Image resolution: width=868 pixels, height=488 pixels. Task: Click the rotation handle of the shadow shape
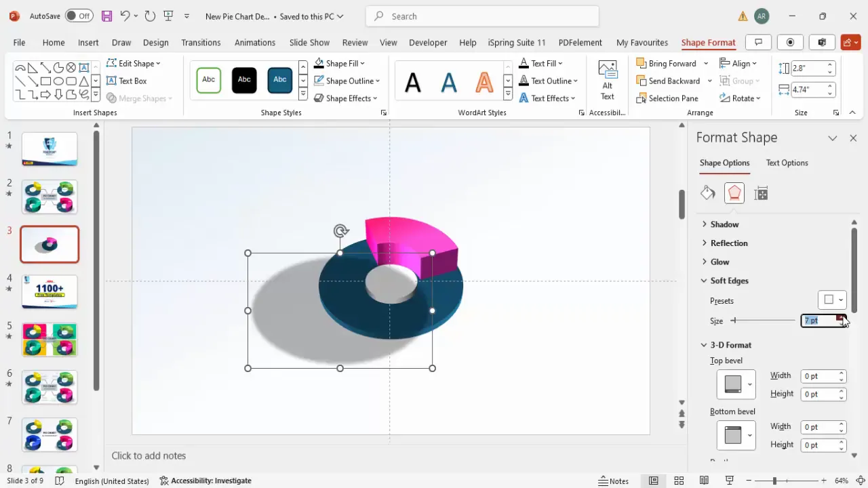[340, 231]
